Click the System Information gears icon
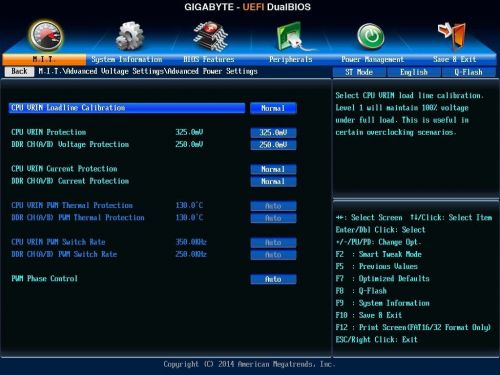 point(130,36)
